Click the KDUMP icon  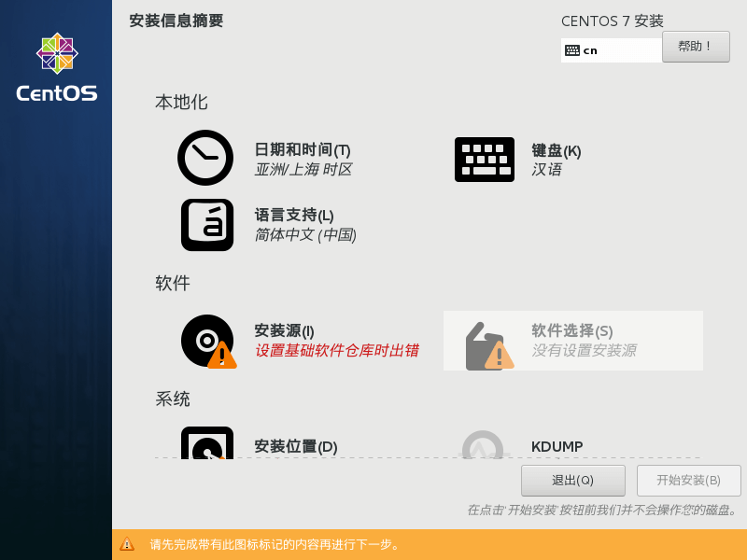(x=483, y=445)
